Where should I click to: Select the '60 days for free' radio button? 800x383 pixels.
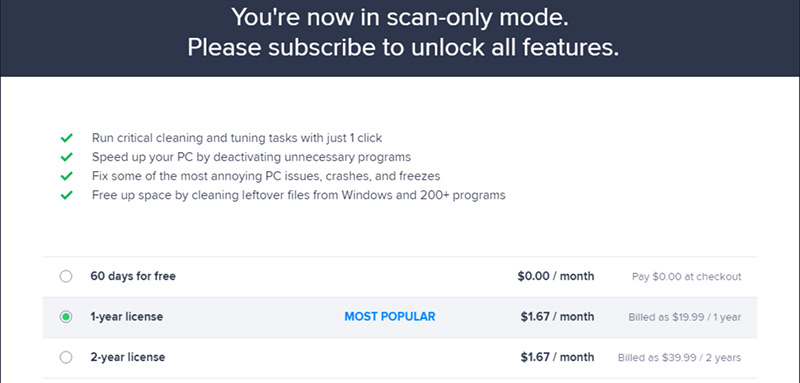(66, 276)
